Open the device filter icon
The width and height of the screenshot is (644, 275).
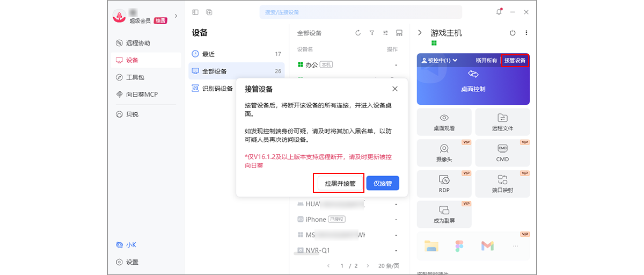click(x=371, y=33)
